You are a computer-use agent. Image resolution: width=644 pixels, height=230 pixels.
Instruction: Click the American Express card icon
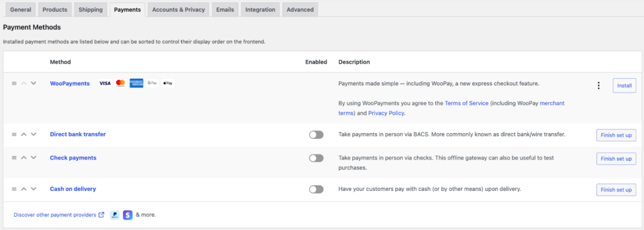click(x=136, y=83)
